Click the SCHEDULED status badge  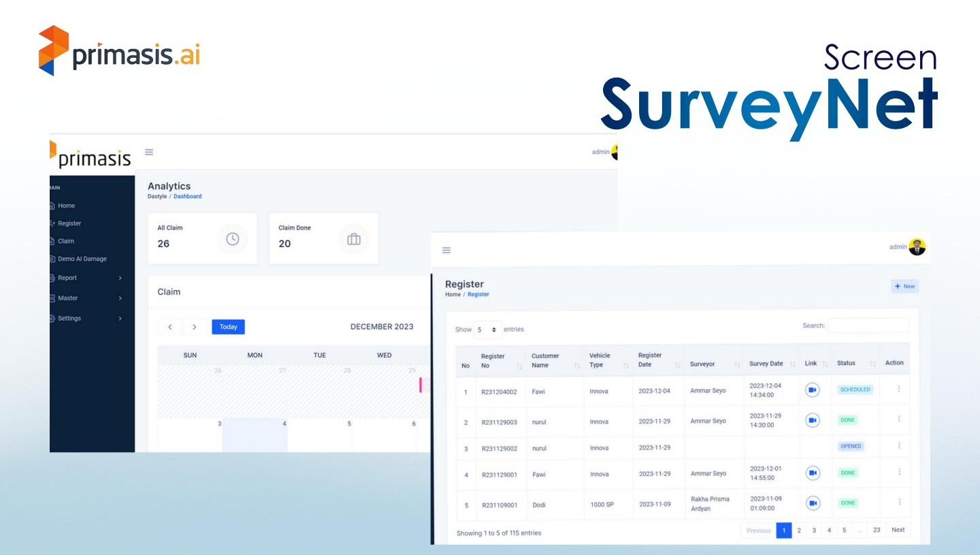coord(855,390)
